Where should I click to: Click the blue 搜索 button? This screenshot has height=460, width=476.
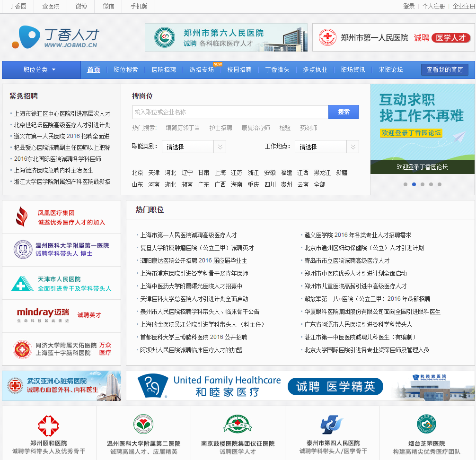[344, 112]
